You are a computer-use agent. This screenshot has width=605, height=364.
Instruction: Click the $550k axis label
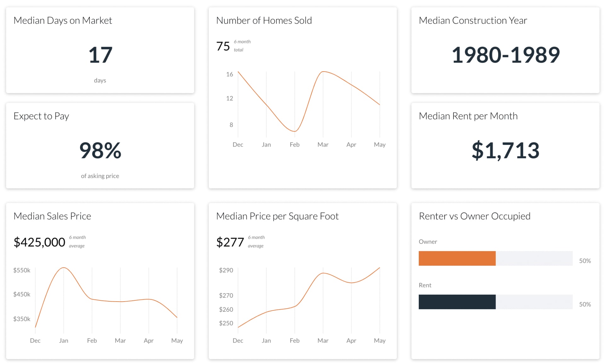(22, 270)
